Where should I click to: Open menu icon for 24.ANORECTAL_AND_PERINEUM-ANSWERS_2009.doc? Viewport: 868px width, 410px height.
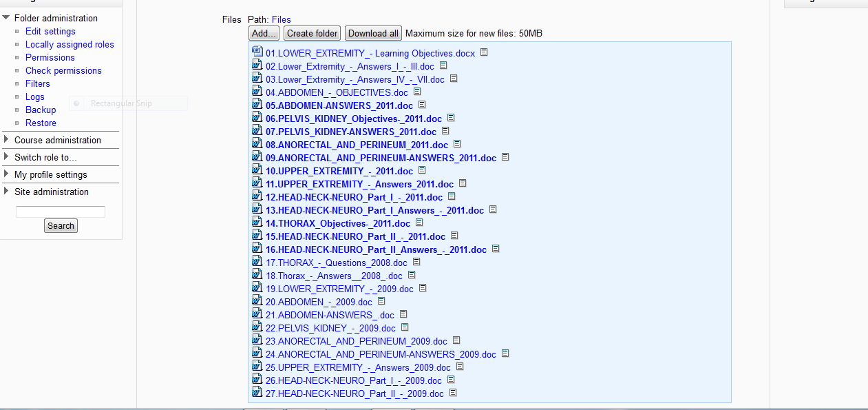coord(505,353)
